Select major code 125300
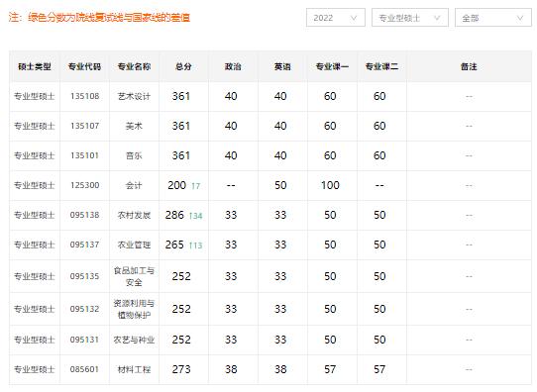Viewport: 537px width, 392px height. click(84, 185)
